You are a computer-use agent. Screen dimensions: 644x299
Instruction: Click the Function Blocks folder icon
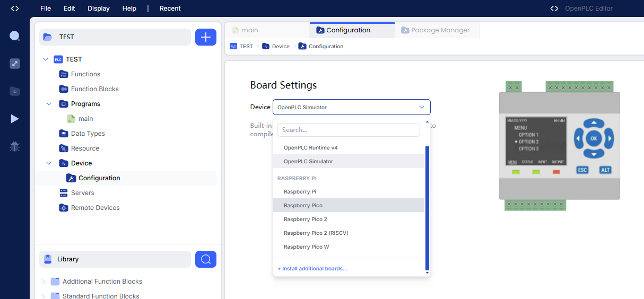tap(63, 89)
